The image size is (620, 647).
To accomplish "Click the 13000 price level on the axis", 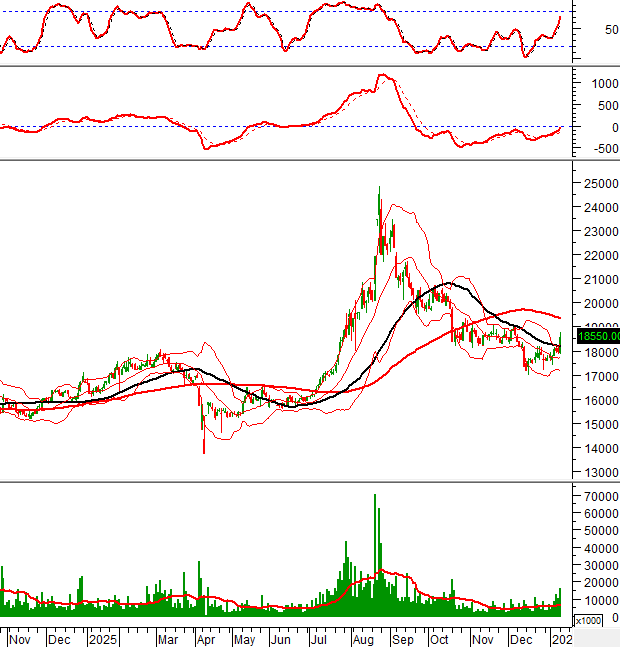I will coord(598,476).
